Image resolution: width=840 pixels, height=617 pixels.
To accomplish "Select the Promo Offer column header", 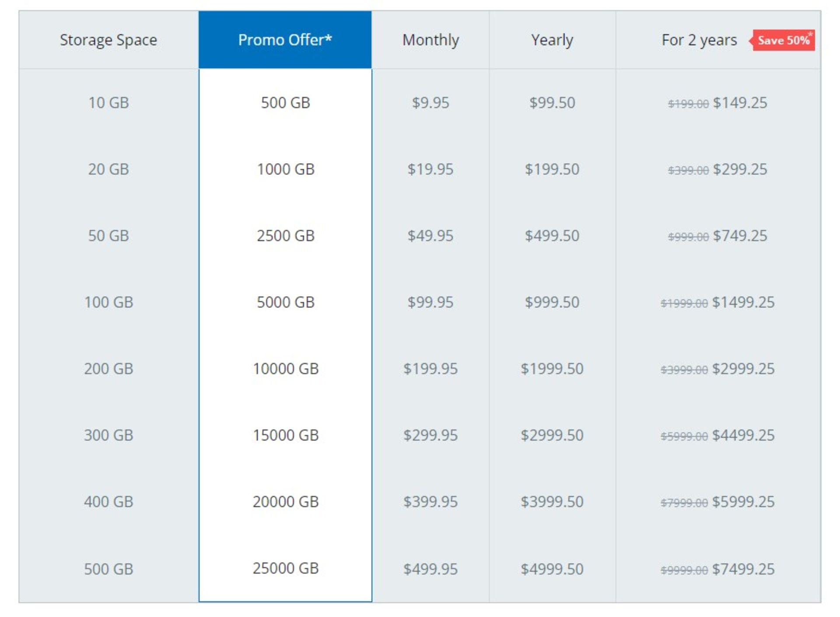I will coord(285,40).
